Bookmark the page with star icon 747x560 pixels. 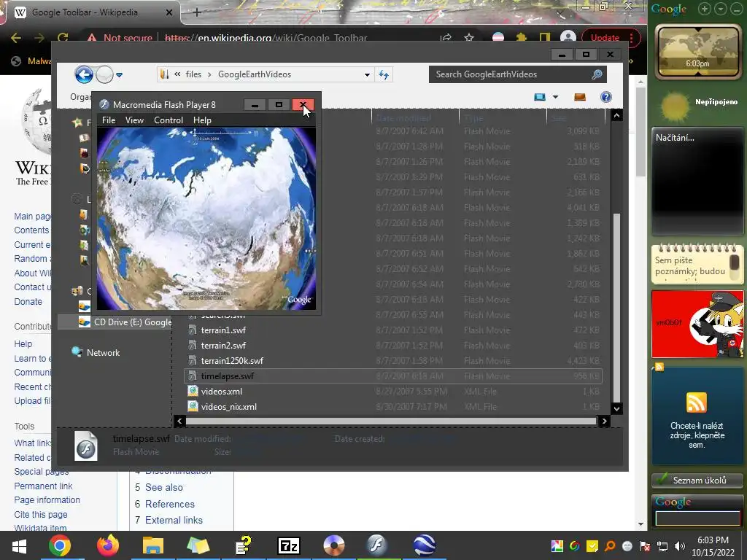(x=469, y=38)
